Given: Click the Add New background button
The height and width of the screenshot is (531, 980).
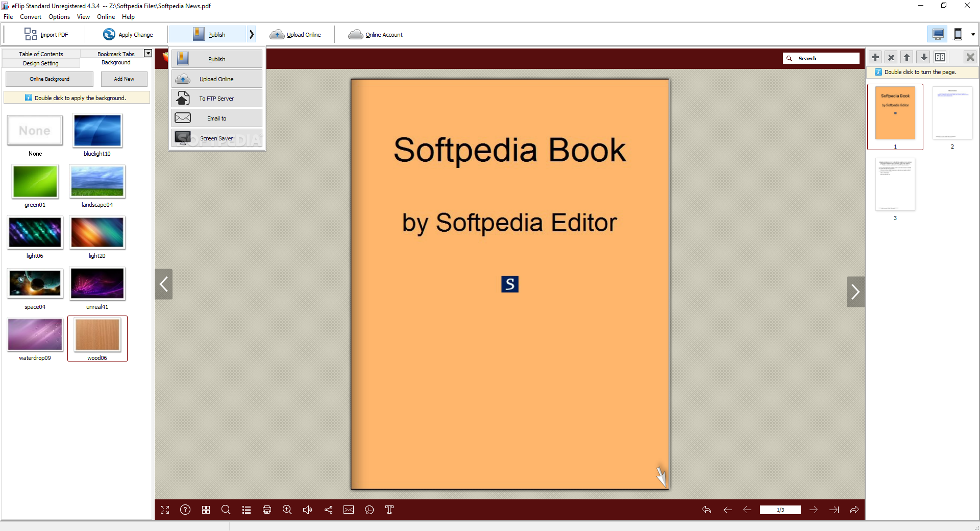Looking at the screenshot, I should (124, 79).
